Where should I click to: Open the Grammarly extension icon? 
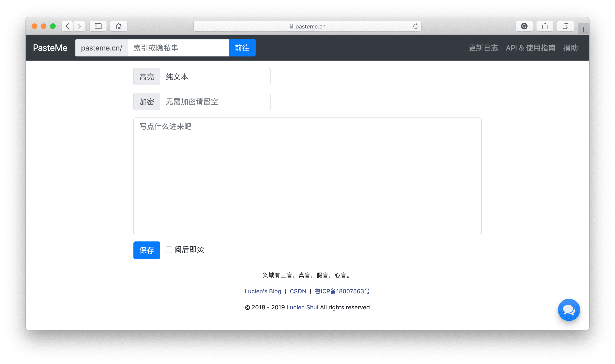(524, 26)
